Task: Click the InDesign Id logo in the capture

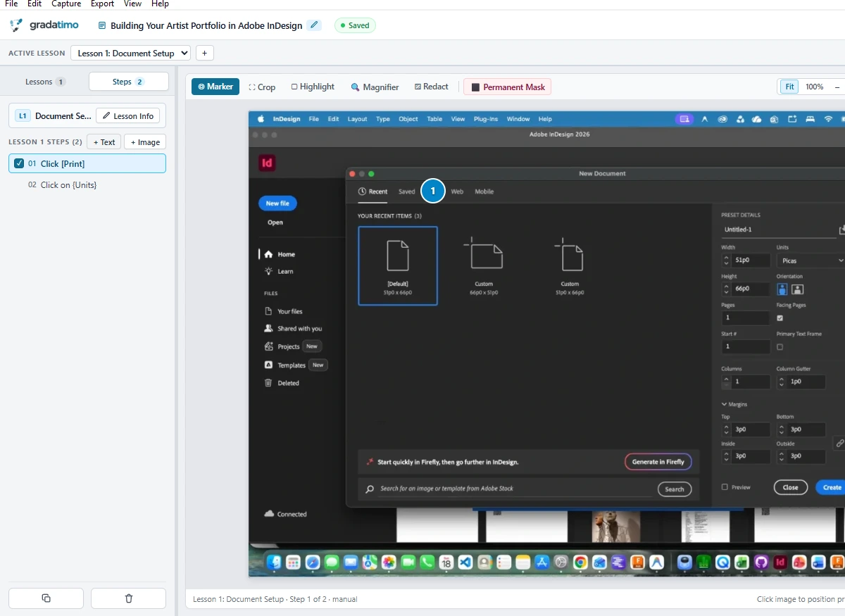Action: point(267,163)
